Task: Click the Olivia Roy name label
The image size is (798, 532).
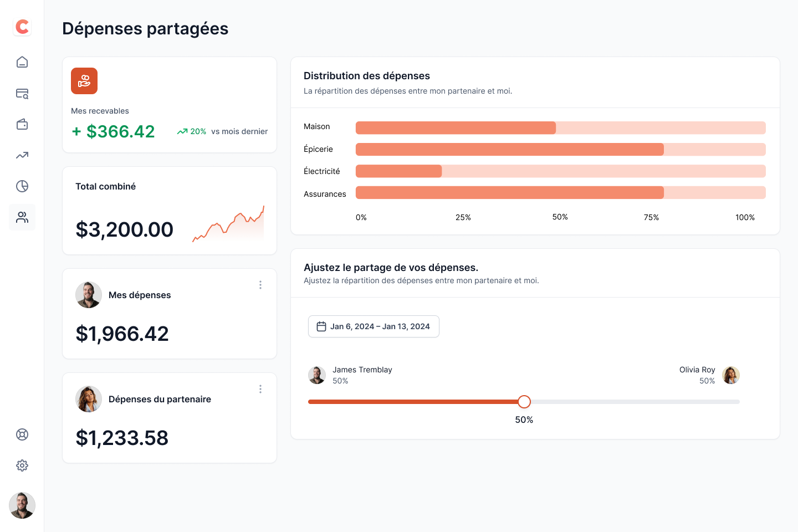Action: click(697, 370)
